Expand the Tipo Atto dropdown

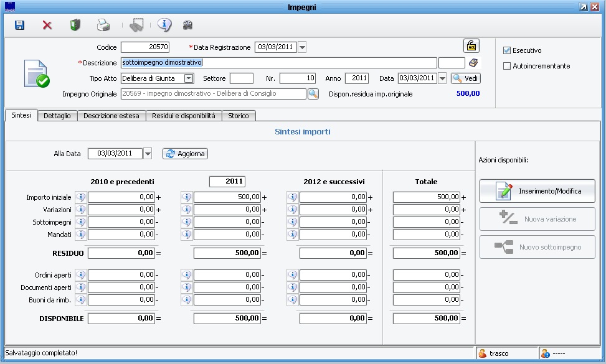(x=189, y=78)
